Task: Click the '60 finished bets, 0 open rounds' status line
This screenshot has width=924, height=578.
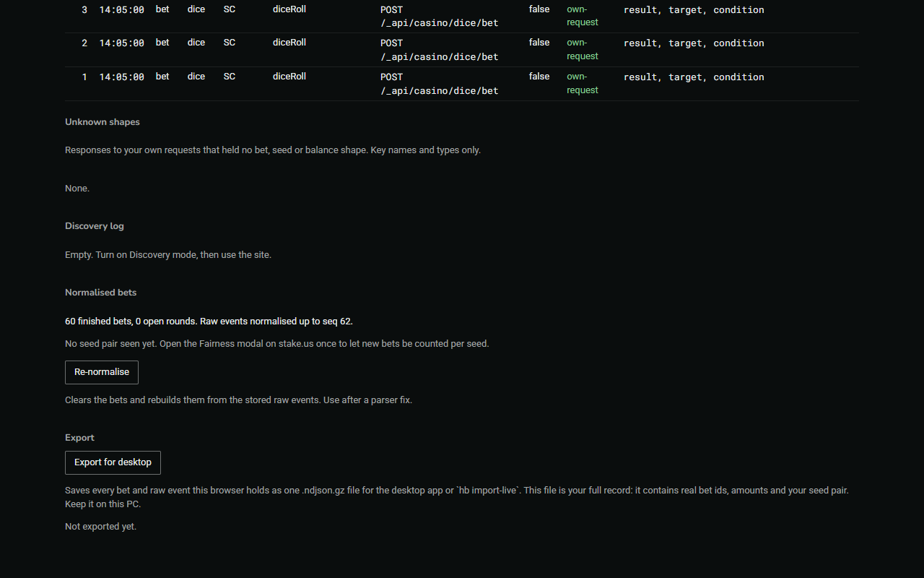Action: pyautogui.click(x=209, y=322)
